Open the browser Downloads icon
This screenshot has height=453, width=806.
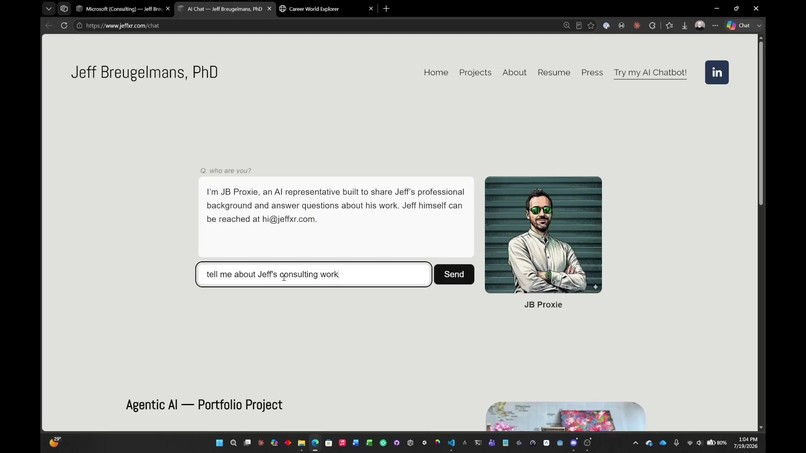pos(684,25)
